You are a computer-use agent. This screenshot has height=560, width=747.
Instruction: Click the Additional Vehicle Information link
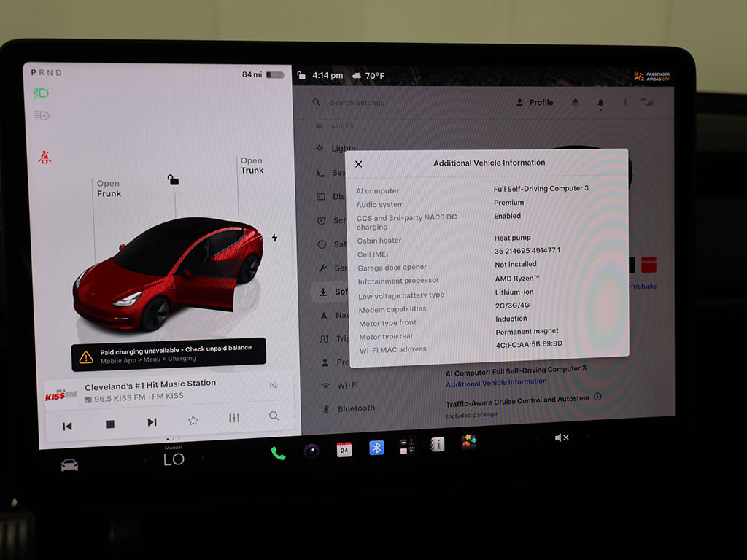[x=496, y=382]
